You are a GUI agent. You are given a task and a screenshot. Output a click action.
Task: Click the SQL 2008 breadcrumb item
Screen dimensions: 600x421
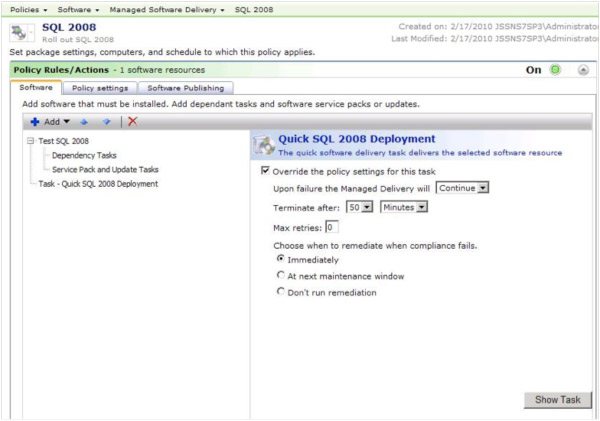click(254, 10)
